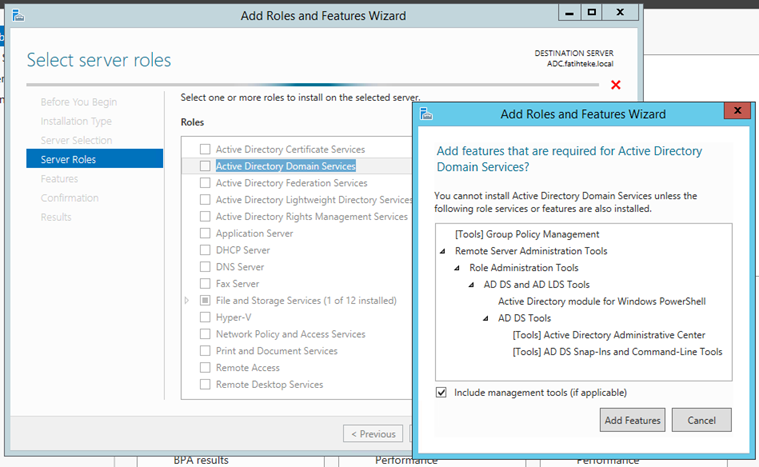This screenshot has width=759, height=467.
Task: Go to Installation Type step
Action: (76, 121)
